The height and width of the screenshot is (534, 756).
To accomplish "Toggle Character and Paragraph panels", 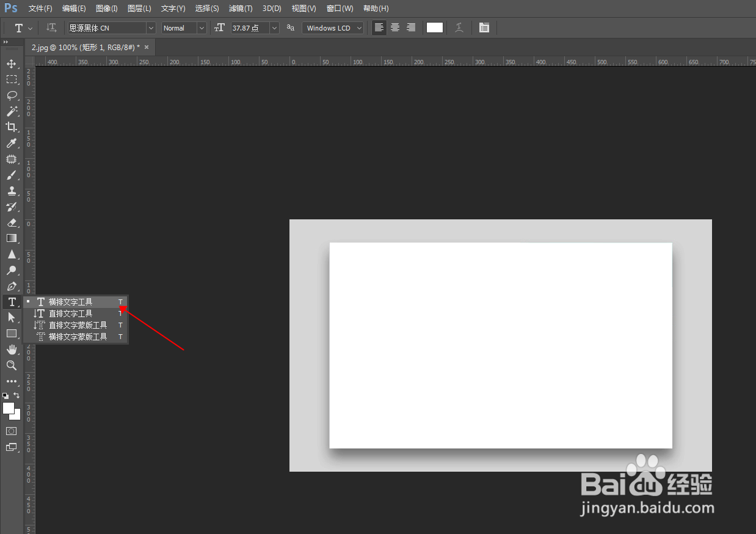I will 484,27.
